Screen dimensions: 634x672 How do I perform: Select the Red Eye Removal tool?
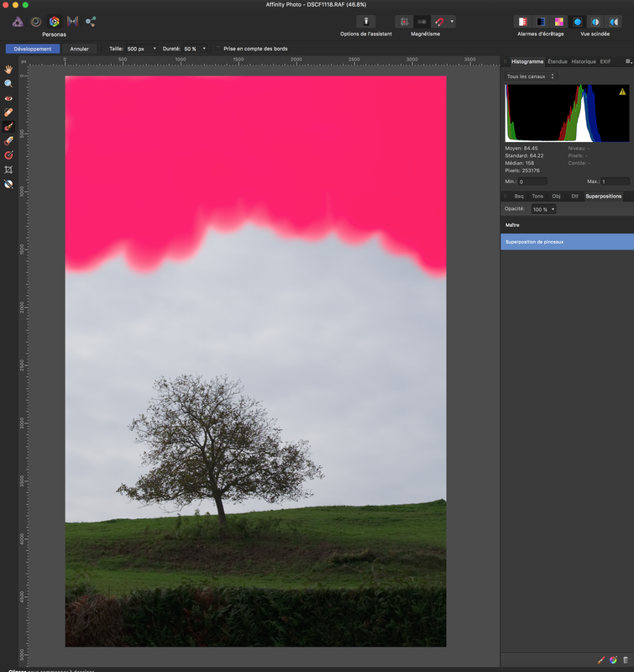click(x=8, y=98)
